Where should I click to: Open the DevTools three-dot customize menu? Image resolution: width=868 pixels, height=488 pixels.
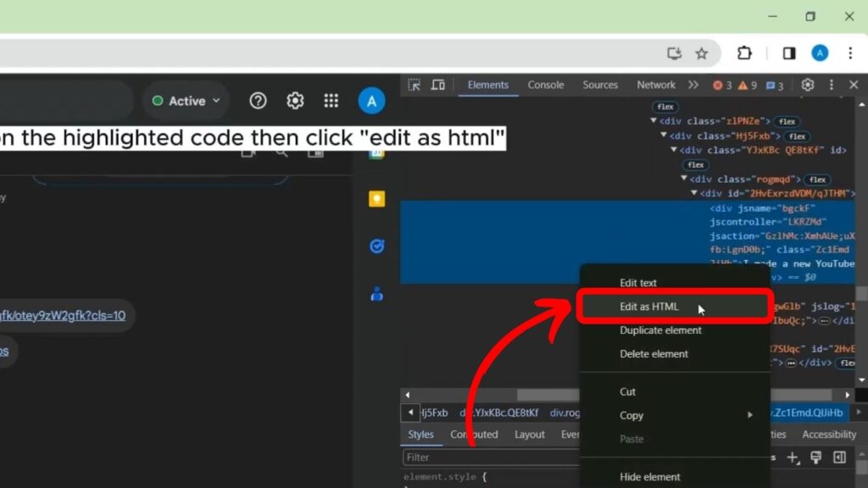click(x=832, y=85)
